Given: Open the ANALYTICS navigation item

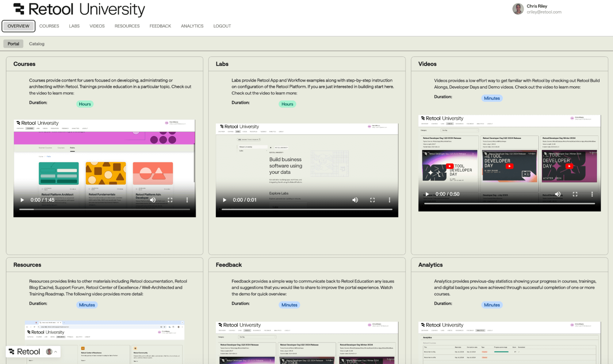Looking at the screenshot, I should click(192, 26).
